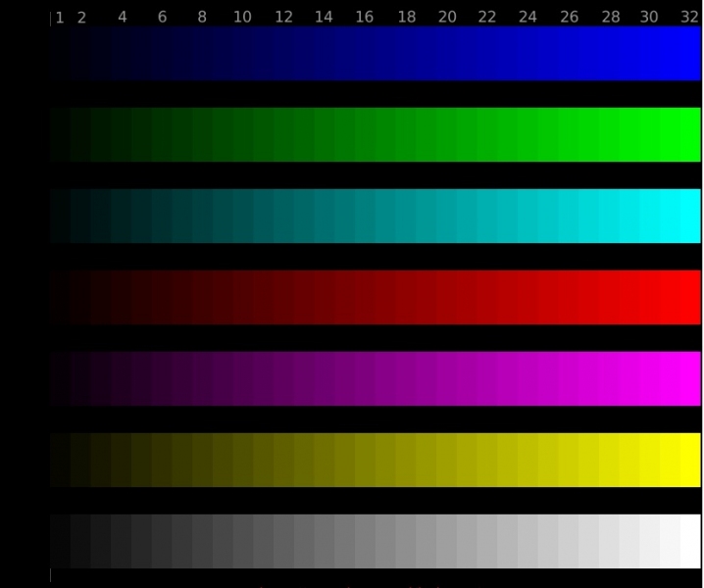Click the brightest blue swatch at step 32

pos(689,53)
